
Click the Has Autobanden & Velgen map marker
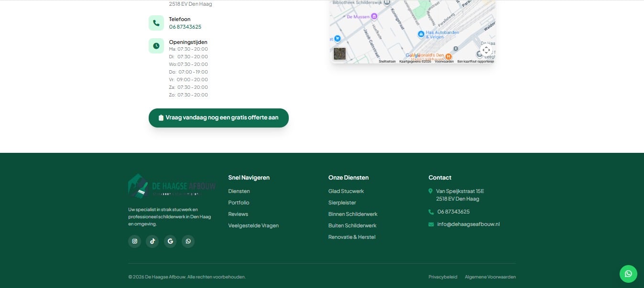[x=421, y=34]
